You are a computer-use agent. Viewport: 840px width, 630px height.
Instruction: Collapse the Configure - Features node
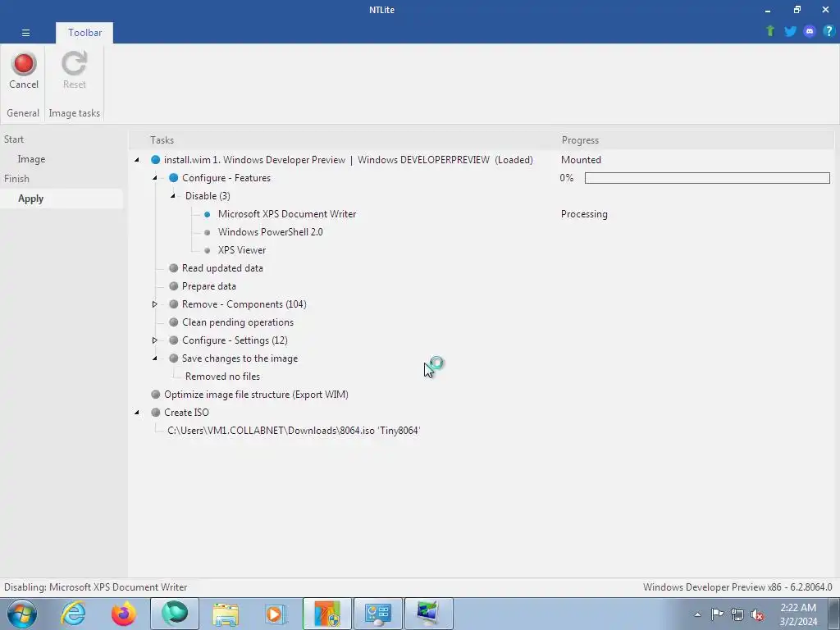[x=155, y=178]
